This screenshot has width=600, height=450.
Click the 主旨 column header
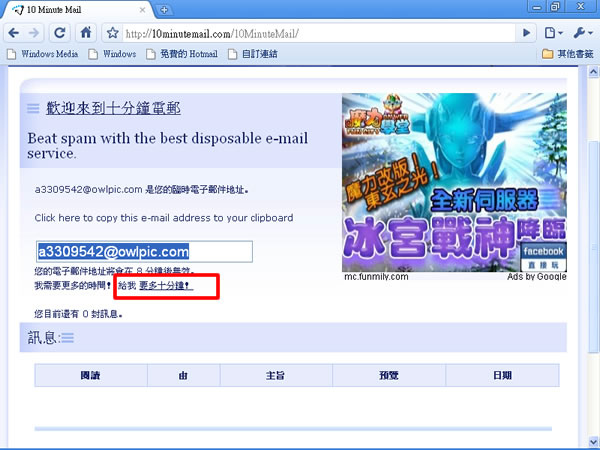(276, 375)
